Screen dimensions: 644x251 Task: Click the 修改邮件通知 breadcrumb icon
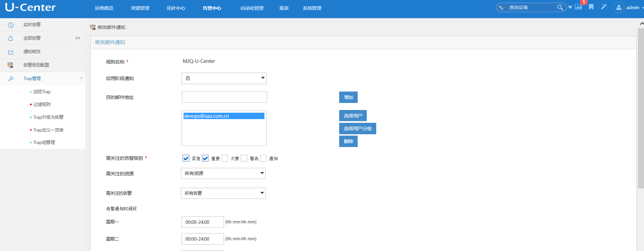click(93, 27)
